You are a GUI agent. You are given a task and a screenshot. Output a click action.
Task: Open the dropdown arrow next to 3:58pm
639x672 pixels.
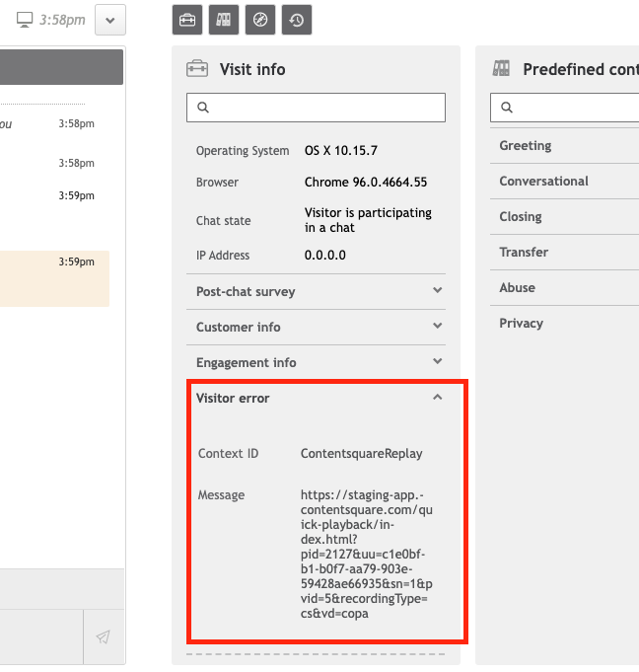tap(110, 20)
